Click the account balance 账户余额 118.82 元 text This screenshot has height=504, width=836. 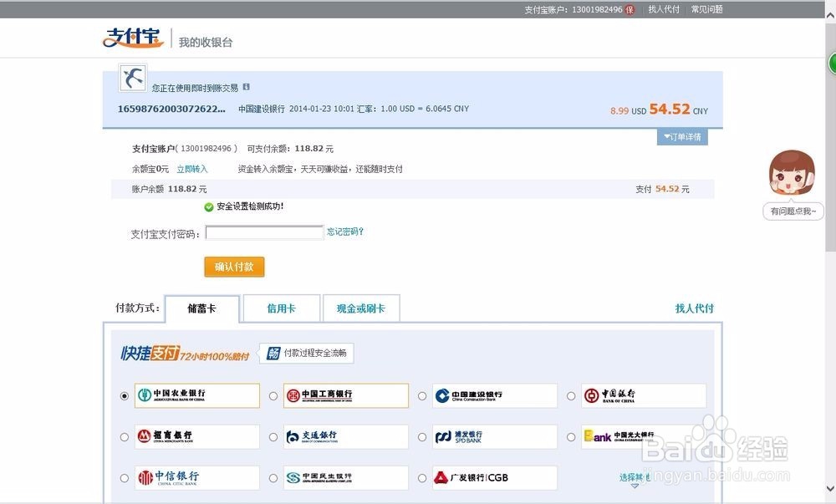tap(169, 189)
